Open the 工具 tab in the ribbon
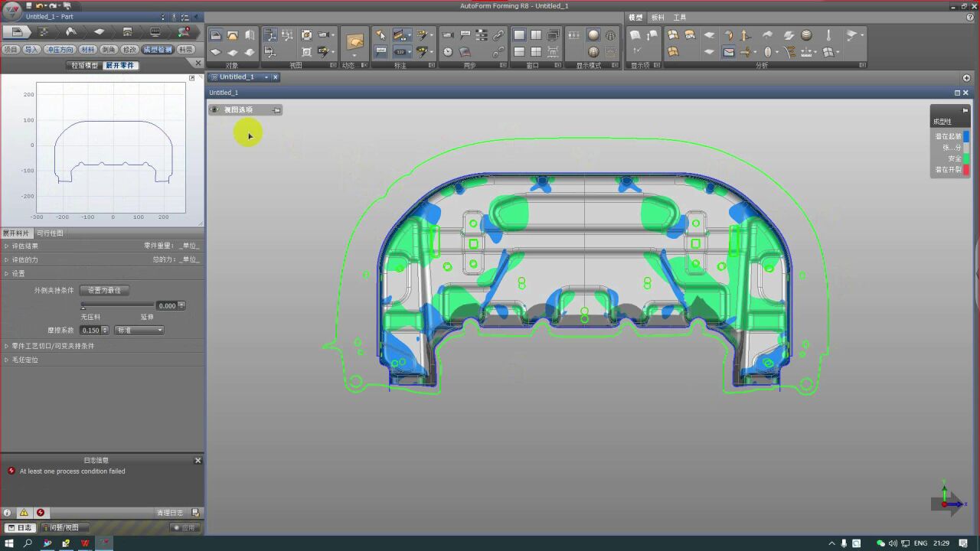 [680, 18]
